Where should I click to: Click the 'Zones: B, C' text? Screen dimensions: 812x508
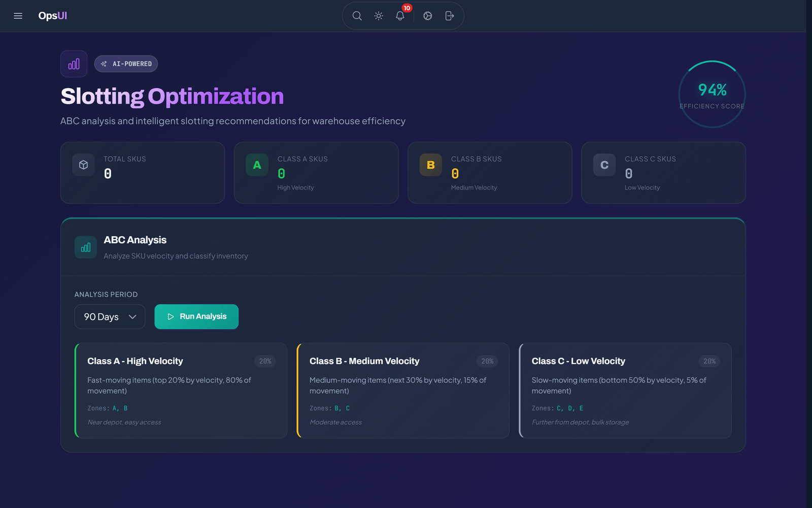[x=330, y=408]
